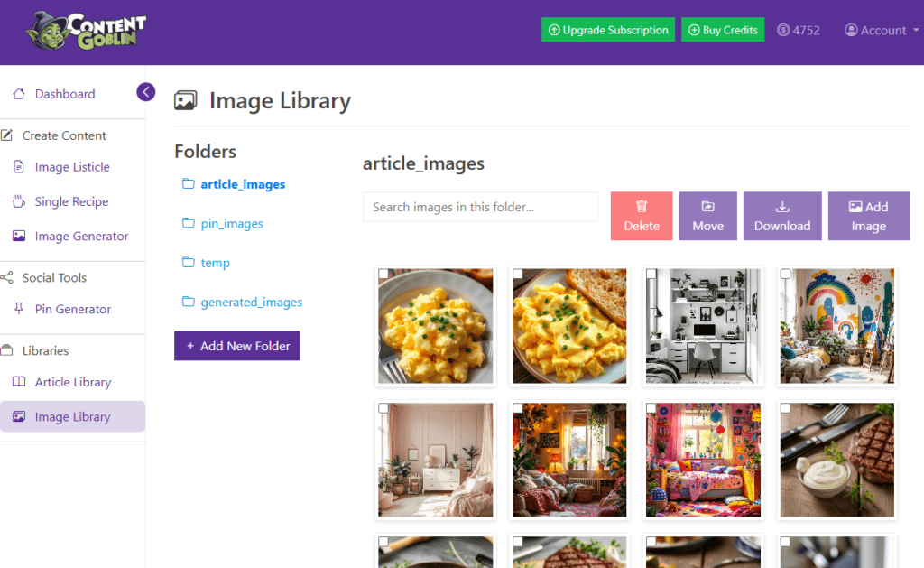Image resolution: width=924 pixels, height=568 pixels.
Task: Open the article_images folder link
Action: 243,184
